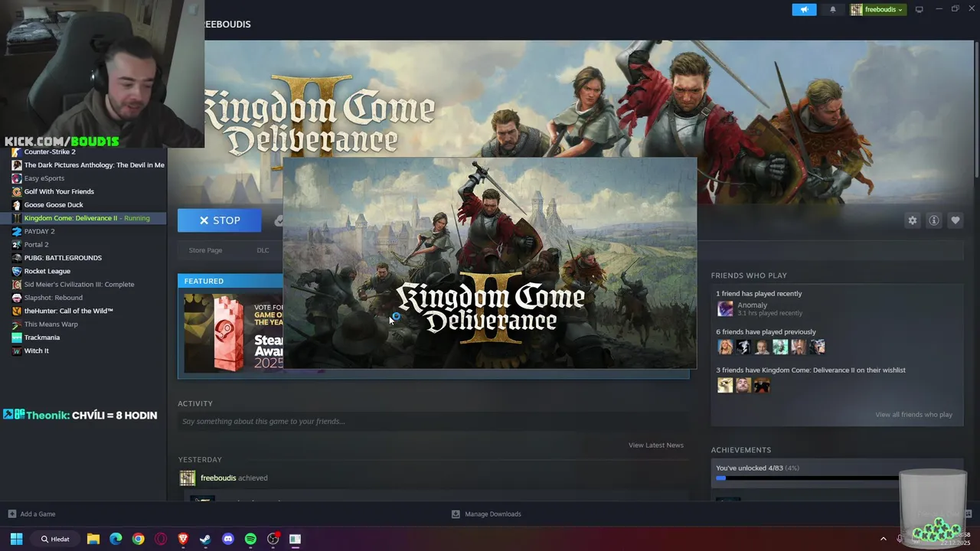Open friend Anomaly's profile
Image resolution: width=980 pixels, height=551 pixels.
pyautogui.click(x=752, y=305)
